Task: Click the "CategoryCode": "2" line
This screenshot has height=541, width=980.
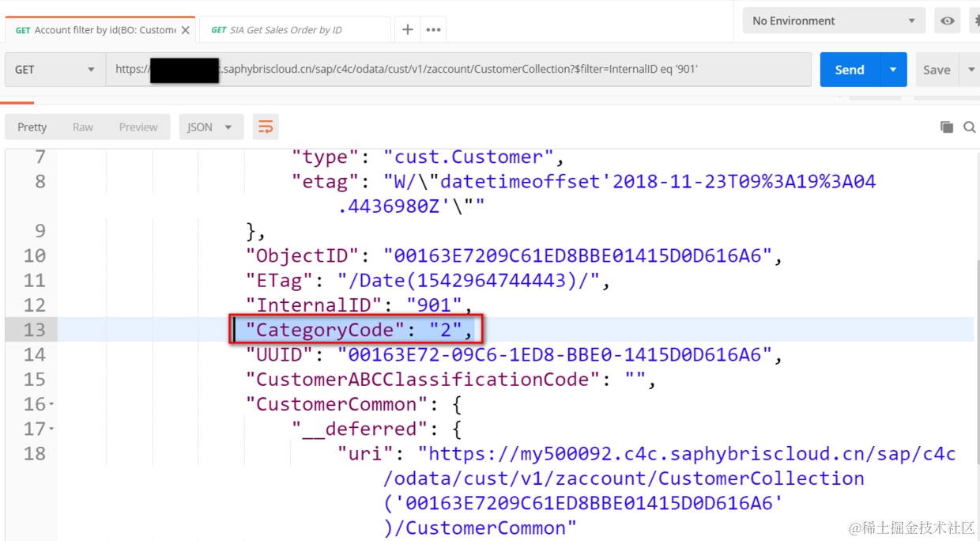Action: tap(360, 330)
